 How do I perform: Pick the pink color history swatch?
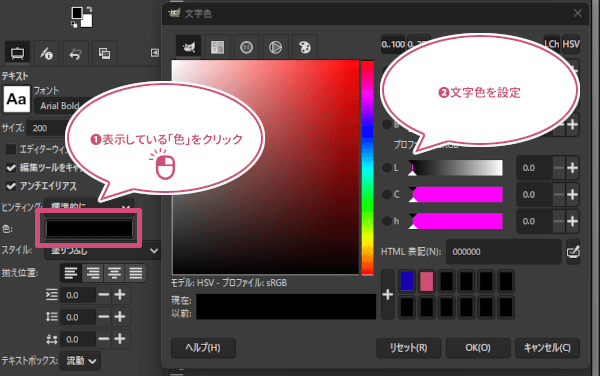coord(427,281)
